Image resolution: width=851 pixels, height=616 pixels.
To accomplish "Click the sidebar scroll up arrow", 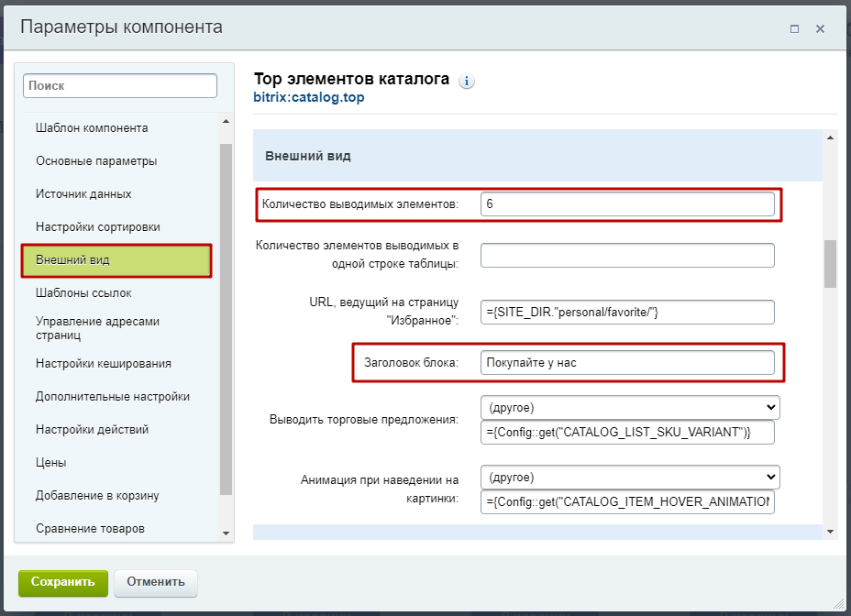I will (x=226, y=121).
